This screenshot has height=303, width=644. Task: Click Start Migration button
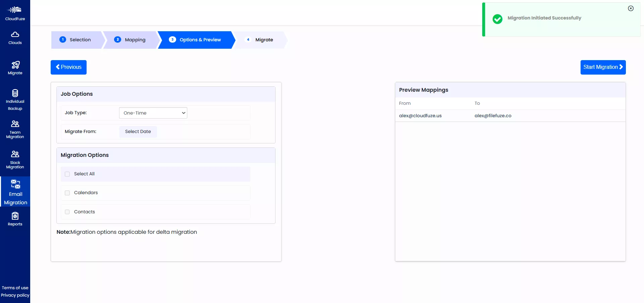point(603,67)
